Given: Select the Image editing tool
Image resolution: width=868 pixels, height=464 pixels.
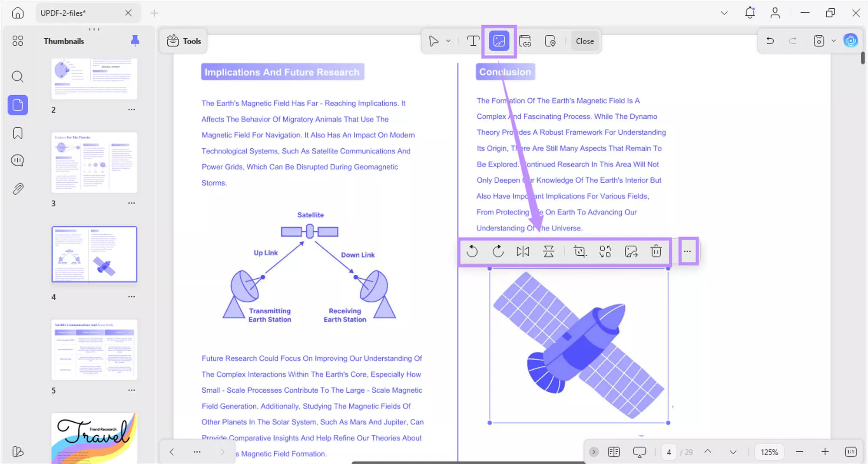Looking at the screenshot, I should 498,40.
